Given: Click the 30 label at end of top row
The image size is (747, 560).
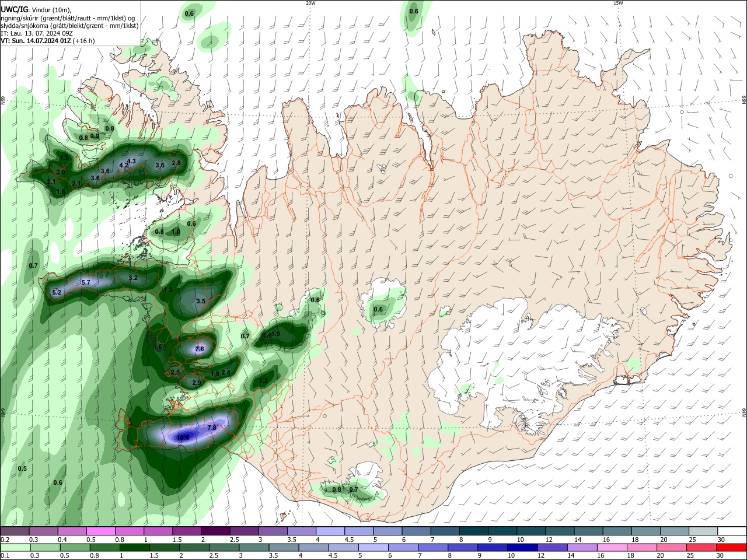Looking at the screenshot, I should coord(721,540).
